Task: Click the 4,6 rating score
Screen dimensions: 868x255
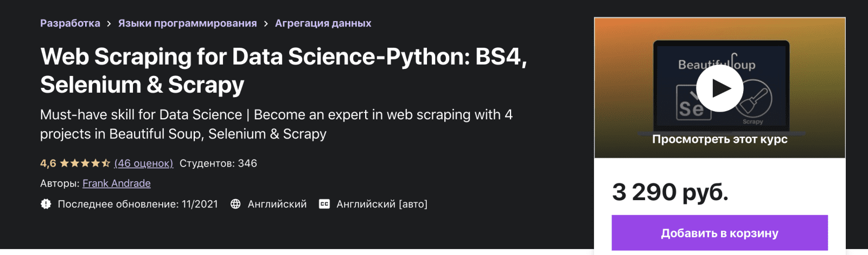Action: point(48,163)
